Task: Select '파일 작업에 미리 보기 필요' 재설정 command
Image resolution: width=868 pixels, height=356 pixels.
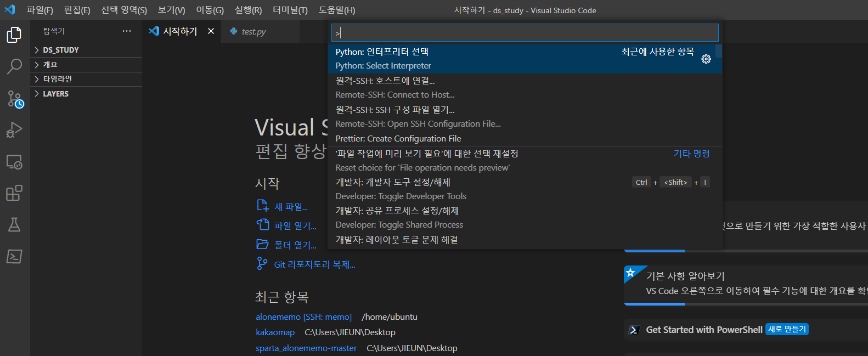Action: click(525, 161)
